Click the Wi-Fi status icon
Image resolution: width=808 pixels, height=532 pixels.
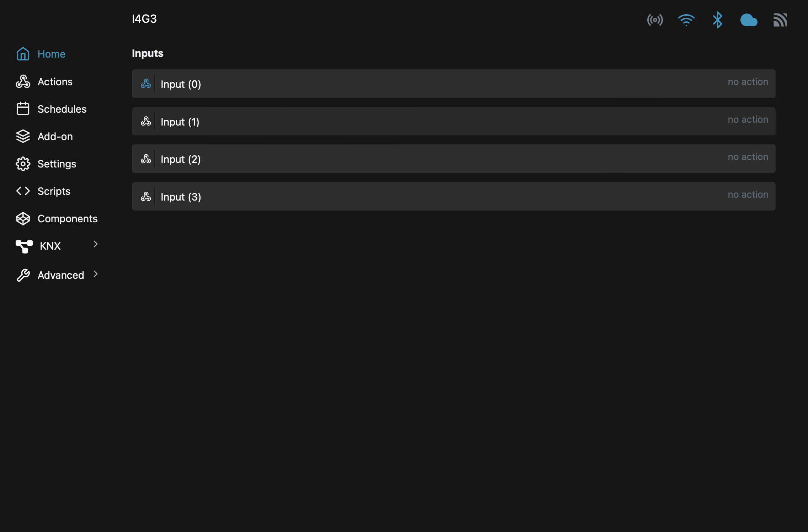[686, 20]
